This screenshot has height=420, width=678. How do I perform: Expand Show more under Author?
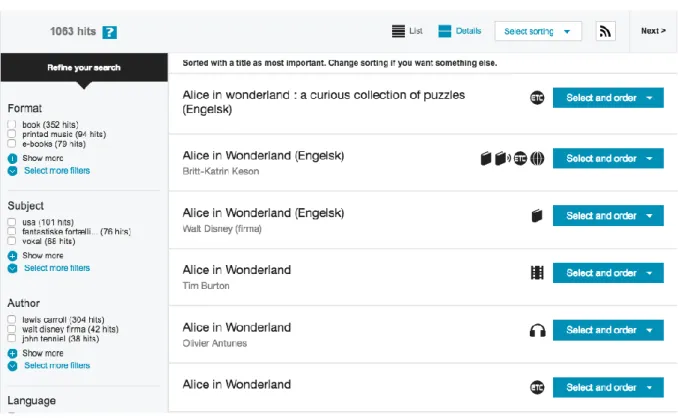tap(43, 353)
